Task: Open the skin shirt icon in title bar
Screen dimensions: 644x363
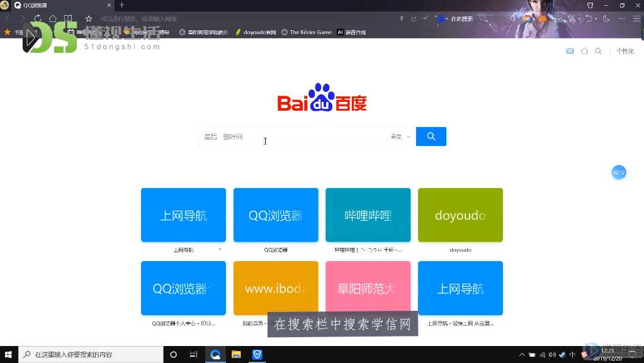Action: click(x=590, y=5)
